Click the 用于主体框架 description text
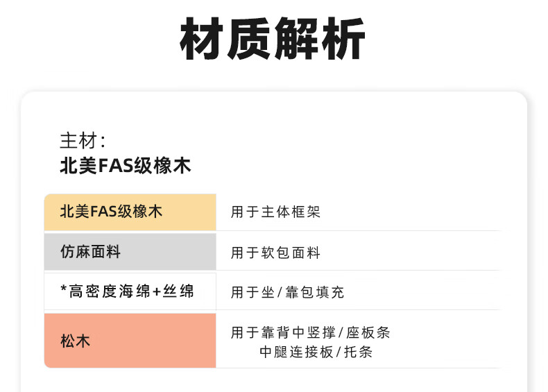Screen dimensions: 548x392 (275, 212)
